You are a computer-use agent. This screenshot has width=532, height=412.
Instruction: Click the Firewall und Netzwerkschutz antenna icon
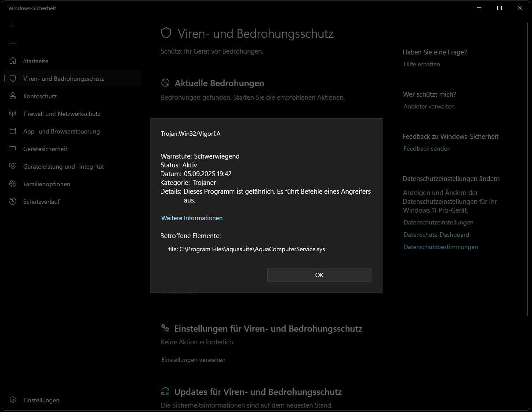(x=13, y=113)
